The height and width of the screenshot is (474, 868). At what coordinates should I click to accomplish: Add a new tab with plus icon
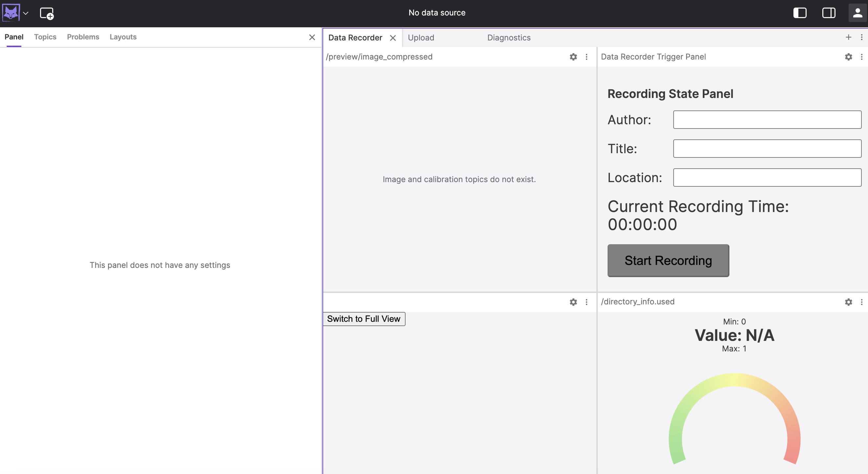pos(848,37)
